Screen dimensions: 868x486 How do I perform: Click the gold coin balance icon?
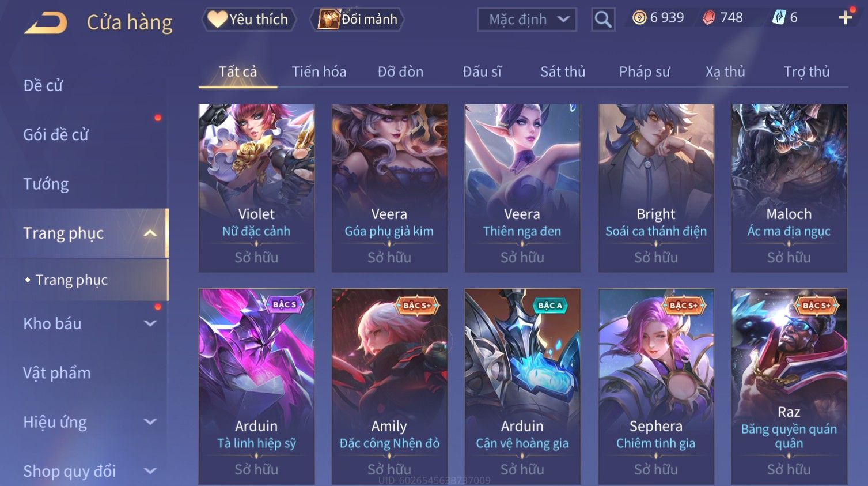tap(639, 18)
